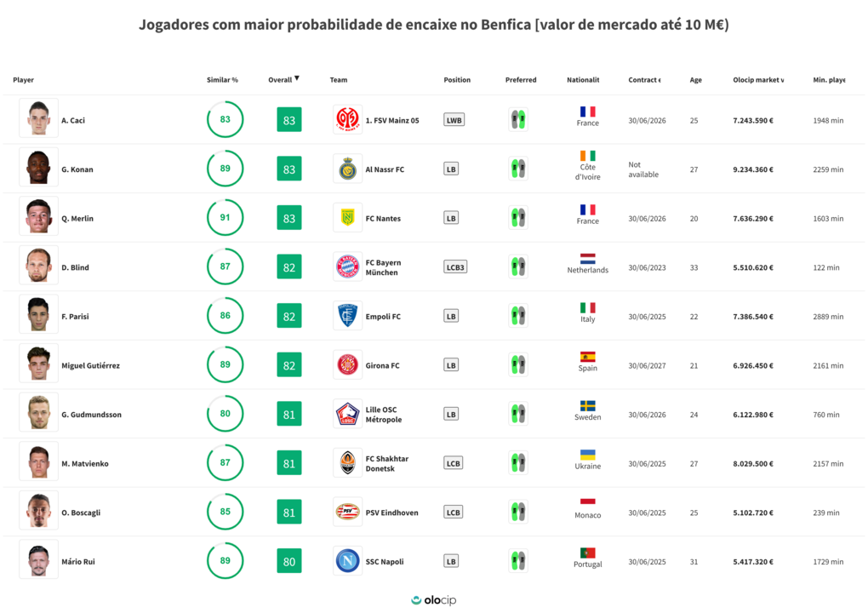Click the Portugal flag for Mário Rui
This screenshot has width=868, height=613.
[x=587, y=553]
